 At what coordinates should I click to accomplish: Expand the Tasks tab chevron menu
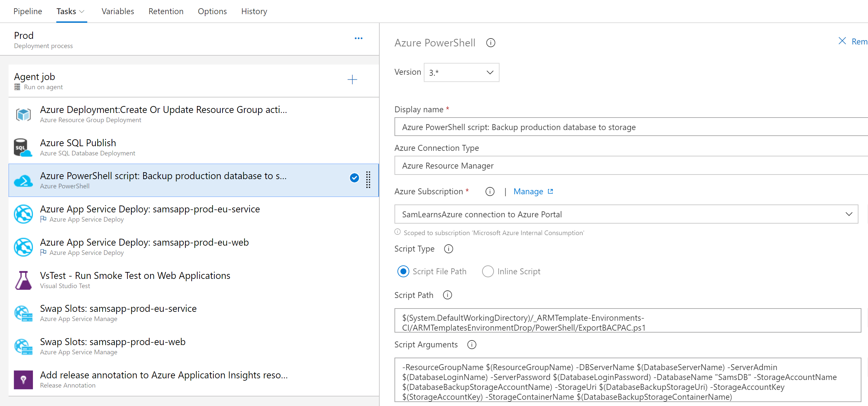coord(82,12)
